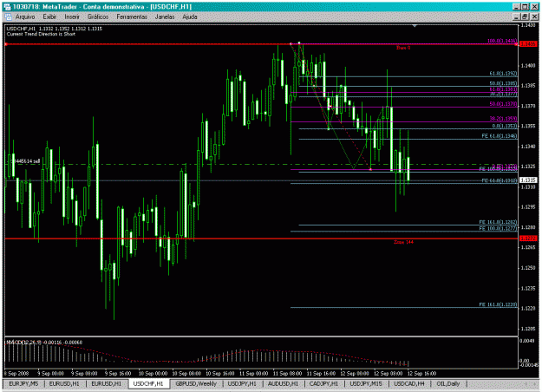542x392 pixels.
Task: Switch to the USDJPY,H1 chart tab
Action: point(242,383)
